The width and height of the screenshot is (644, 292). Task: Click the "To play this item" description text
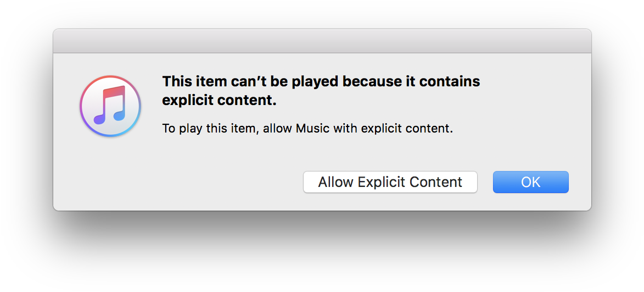click(307, 129)
